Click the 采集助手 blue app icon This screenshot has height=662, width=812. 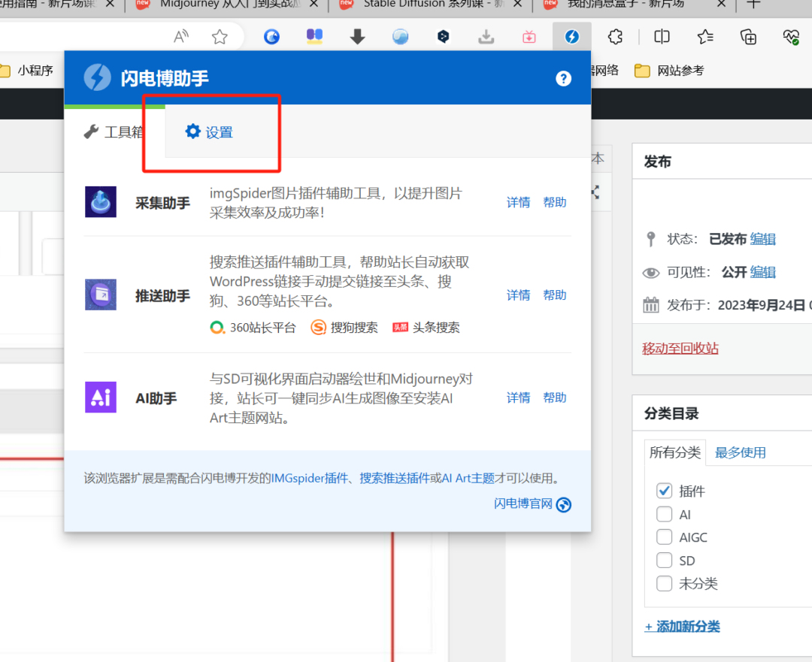point(101,201)
